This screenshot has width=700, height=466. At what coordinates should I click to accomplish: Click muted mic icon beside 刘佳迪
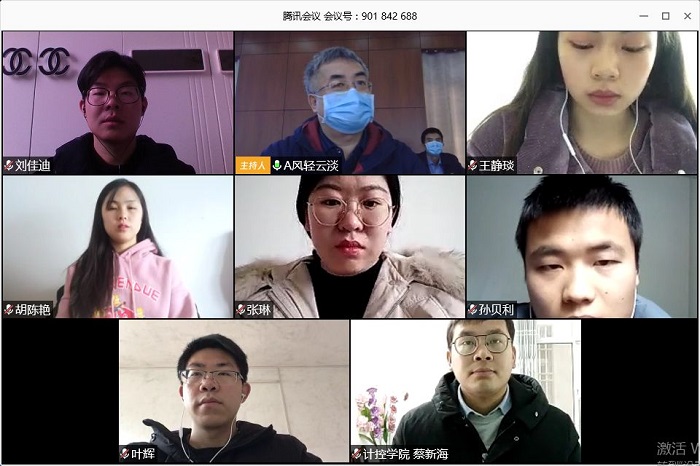(x=8, y=166)
